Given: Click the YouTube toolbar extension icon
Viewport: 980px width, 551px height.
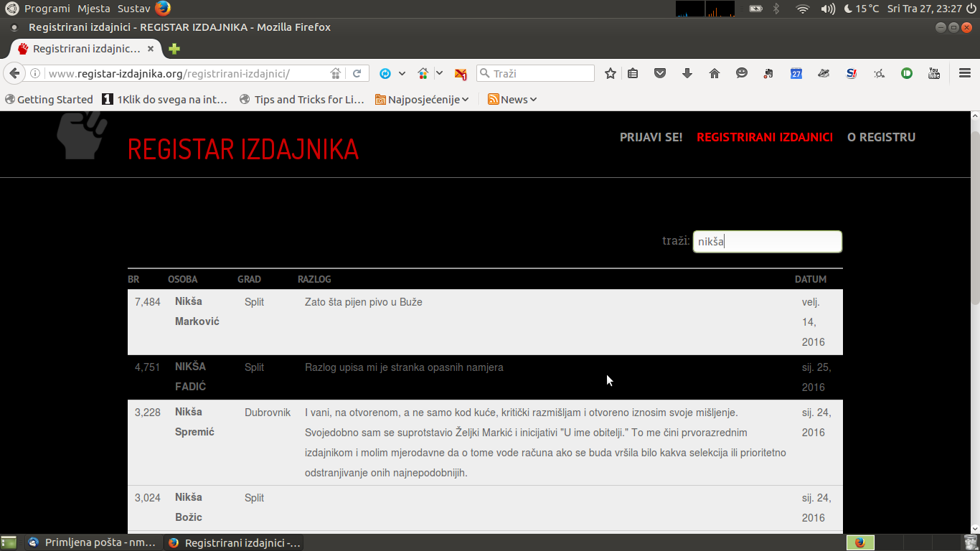Looking at the screenshot, I should click(x=933, y=73).
